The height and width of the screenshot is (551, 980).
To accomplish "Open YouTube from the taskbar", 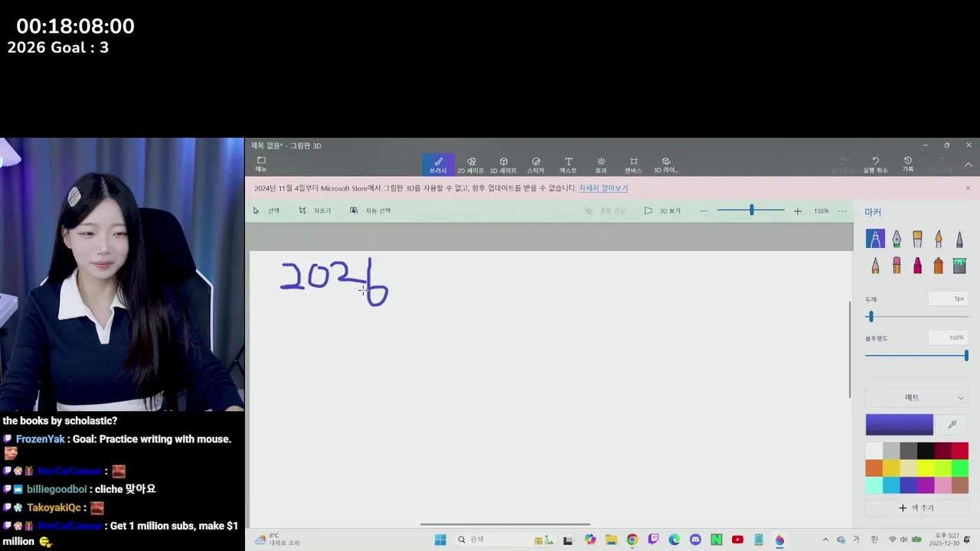I will (x=737, y=540).
